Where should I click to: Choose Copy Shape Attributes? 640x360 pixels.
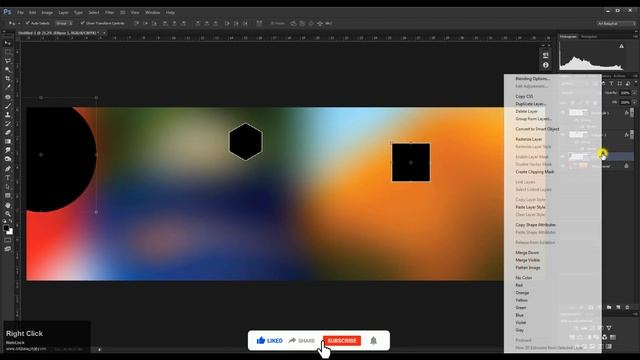tap(536, 225)
